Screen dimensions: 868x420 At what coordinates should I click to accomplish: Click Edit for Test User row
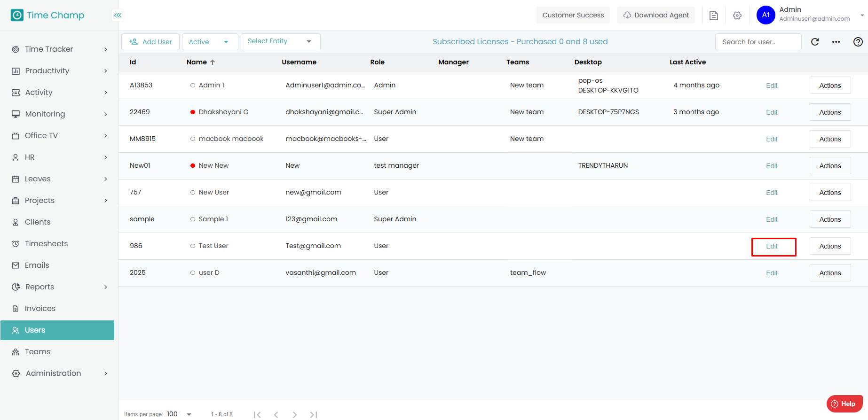pyautogui.click(x=772, y=247)
